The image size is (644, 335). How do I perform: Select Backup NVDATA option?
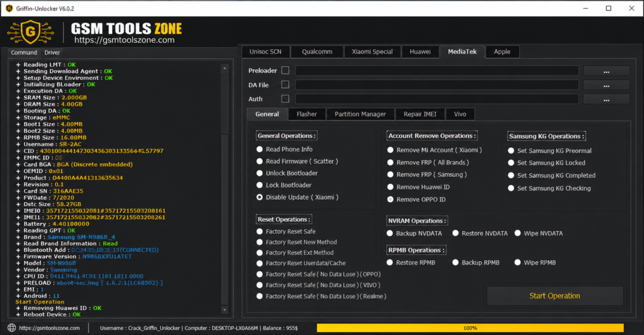[390, 233]
